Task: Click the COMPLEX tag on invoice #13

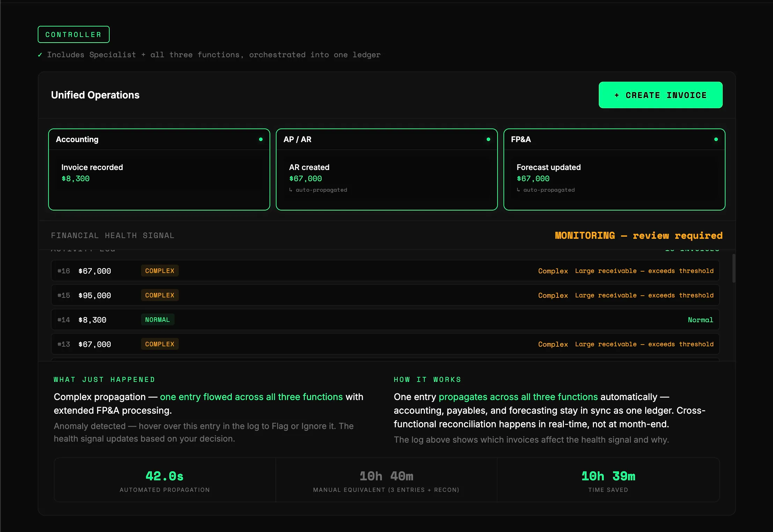Action: click(x=160, y=344)
